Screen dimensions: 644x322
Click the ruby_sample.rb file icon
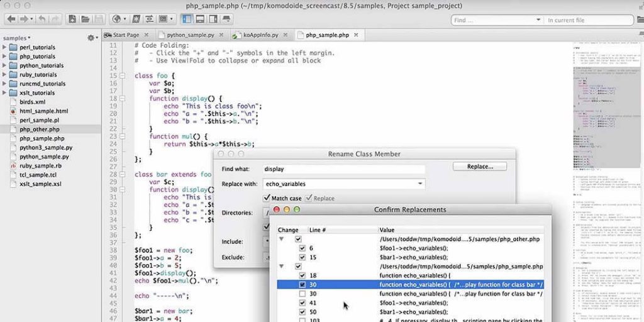[x=13, y=166]
